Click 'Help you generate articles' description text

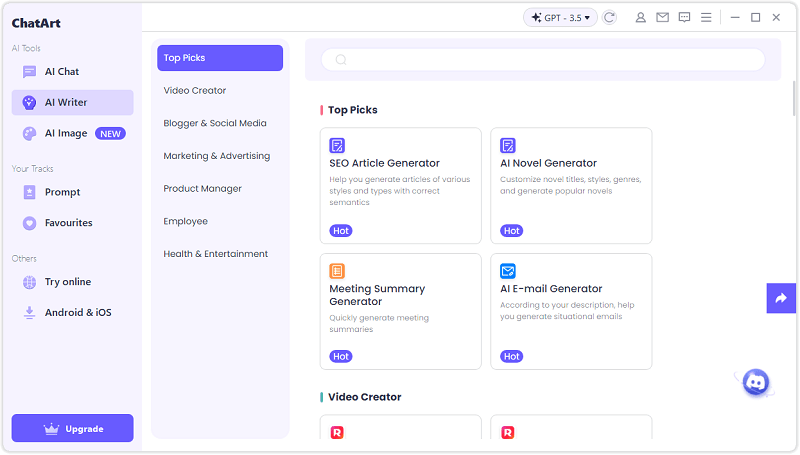point(399,191)
